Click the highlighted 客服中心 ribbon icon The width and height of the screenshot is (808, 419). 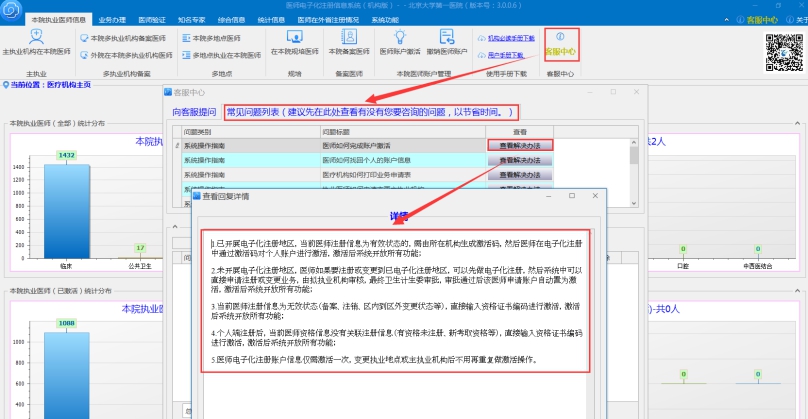click(x=559, y=43)
